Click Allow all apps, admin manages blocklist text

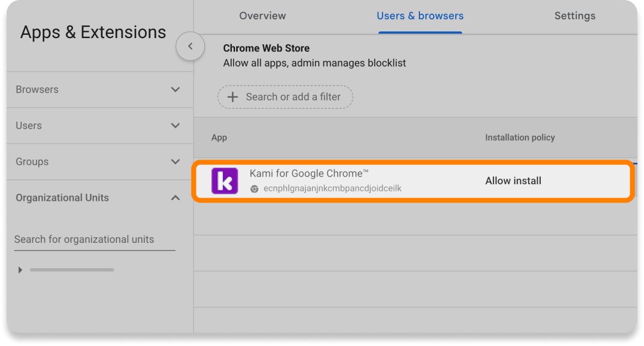[x=314, y=63]
